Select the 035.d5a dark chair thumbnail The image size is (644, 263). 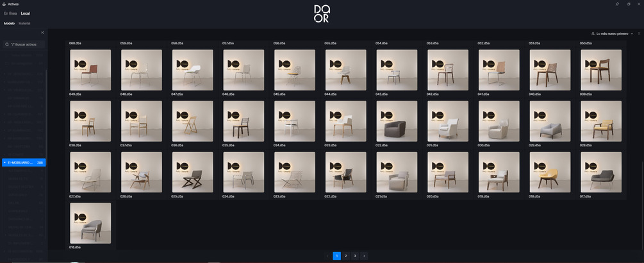coord(244,121)
